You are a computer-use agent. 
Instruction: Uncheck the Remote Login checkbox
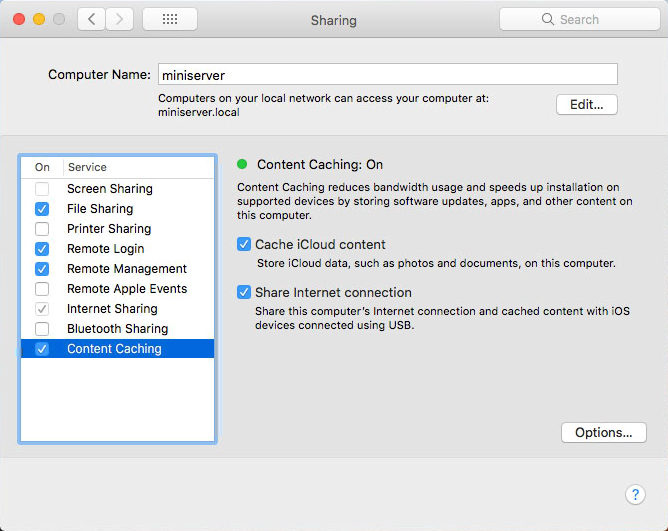tap(42, 249)
